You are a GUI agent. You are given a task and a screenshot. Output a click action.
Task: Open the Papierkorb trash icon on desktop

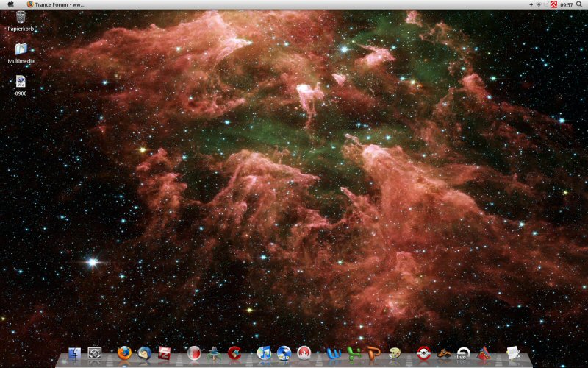click(x=21, y=18)
